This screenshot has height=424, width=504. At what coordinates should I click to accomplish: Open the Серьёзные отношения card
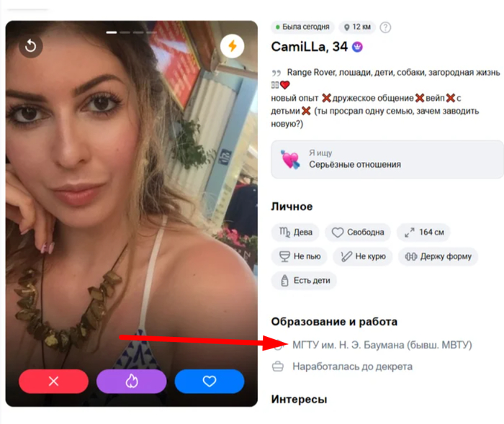[387, 159]
